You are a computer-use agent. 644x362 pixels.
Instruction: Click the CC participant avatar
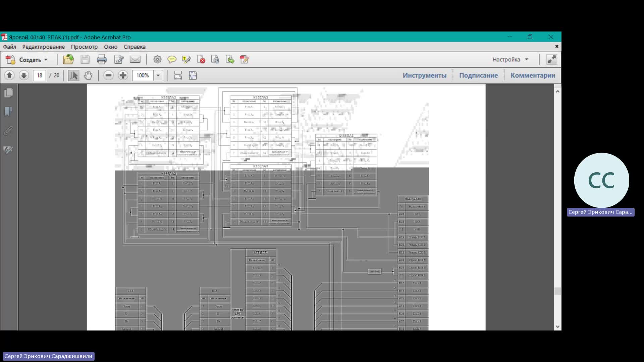pyautogui.click(x=601, y=180)
